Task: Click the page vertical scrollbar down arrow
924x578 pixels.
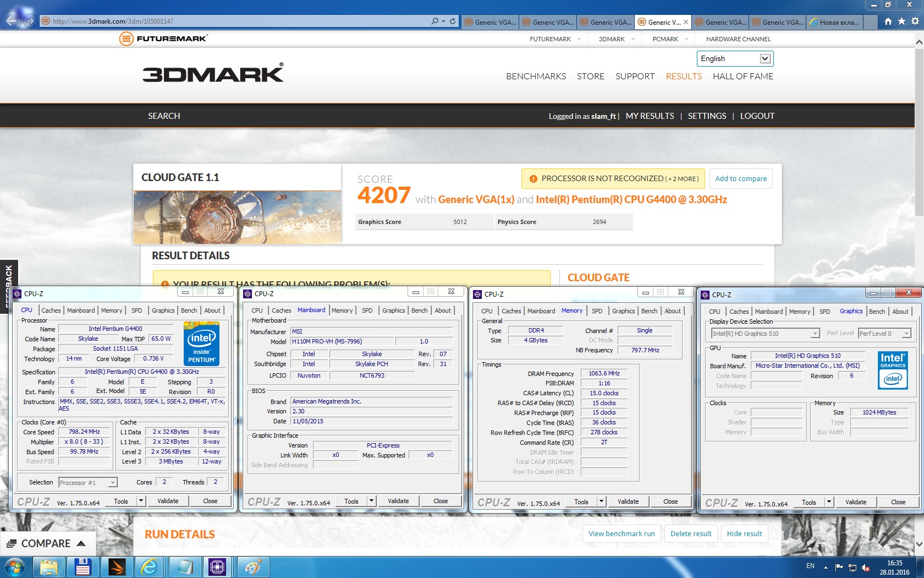Action: pos(919,544)
